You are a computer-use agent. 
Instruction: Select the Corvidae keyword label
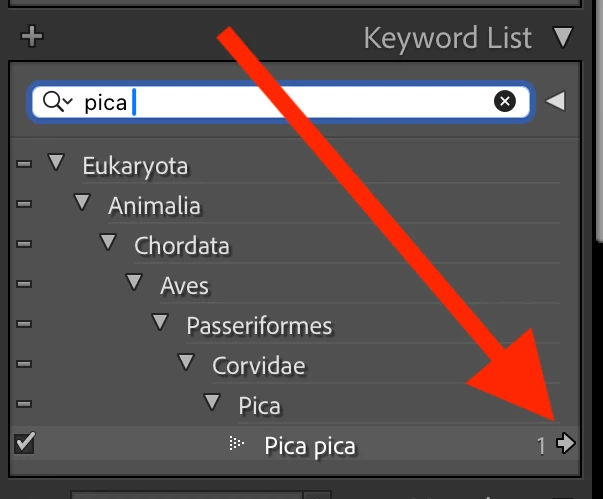[258, 365]
